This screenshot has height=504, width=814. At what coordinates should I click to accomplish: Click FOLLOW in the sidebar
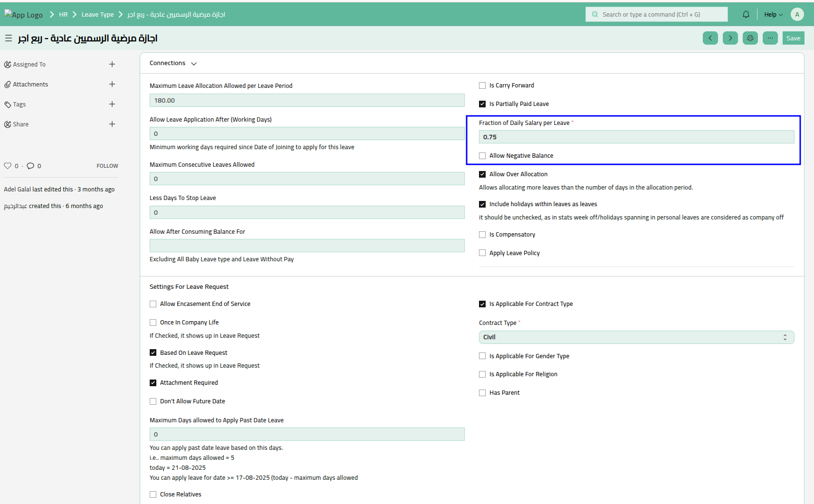pos(107,166)
